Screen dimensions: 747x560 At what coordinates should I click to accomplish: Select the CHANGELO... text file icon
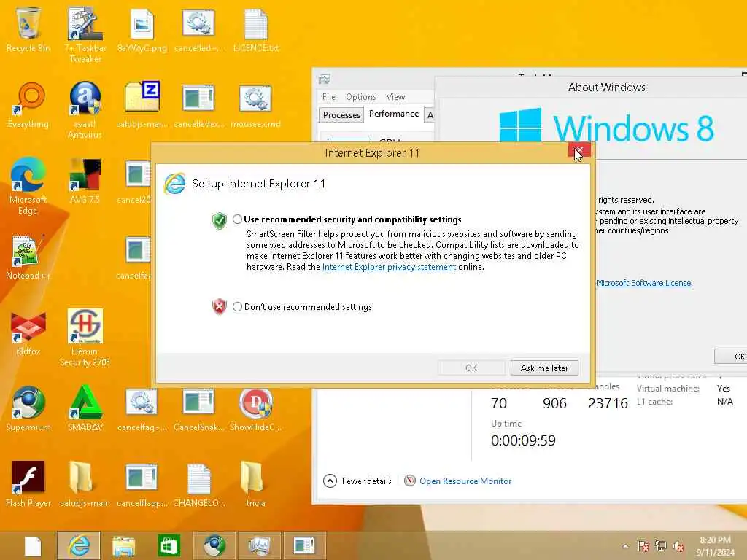click(198, 484)
